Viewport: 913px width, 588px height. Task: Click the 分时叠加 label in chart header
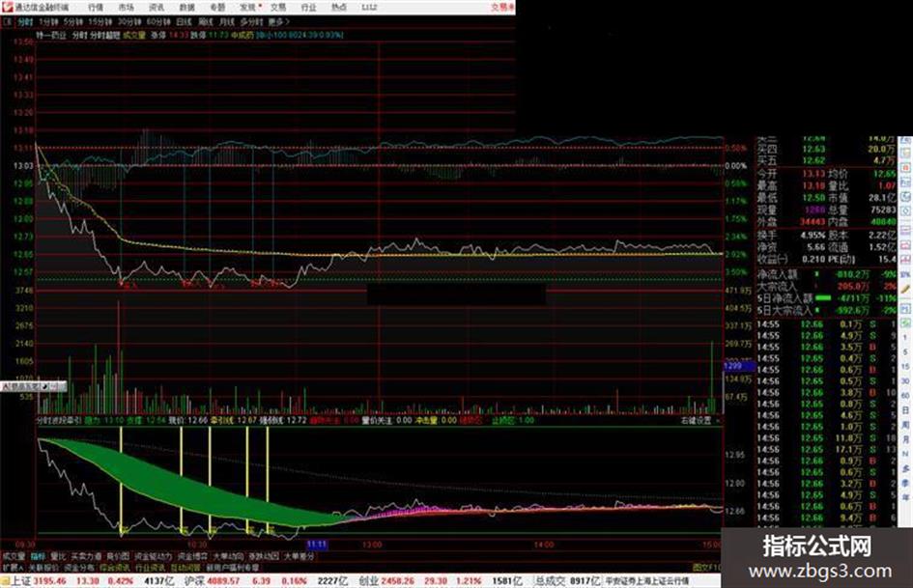(x=104, y=36)
